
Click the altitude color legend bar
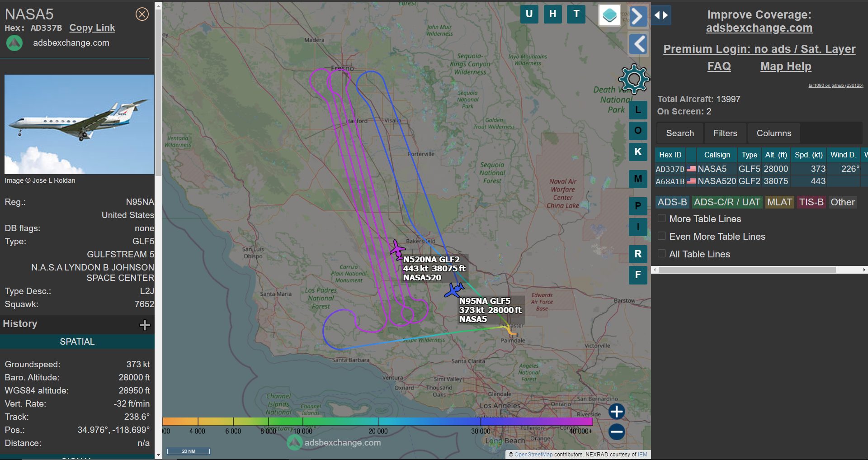[377, 422]
